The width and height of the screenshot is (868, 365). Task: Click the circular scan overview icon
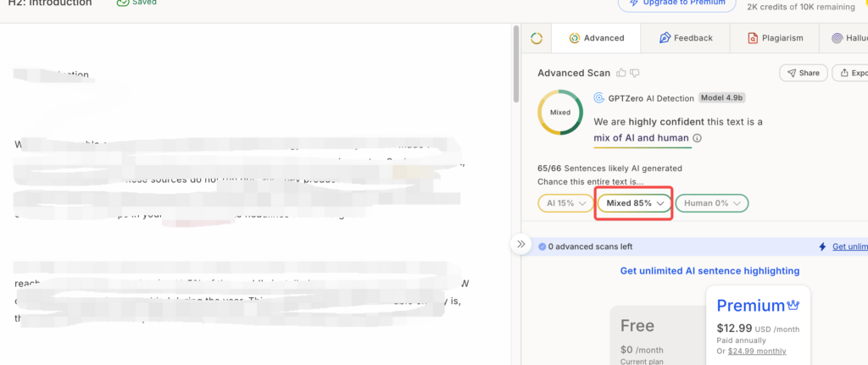tap(536, 38)
